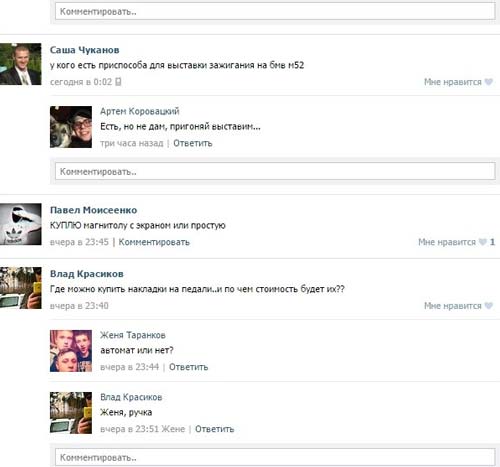
Task: Open Павел Моисеенко's avatar image
Action: (x=21, y=224)
